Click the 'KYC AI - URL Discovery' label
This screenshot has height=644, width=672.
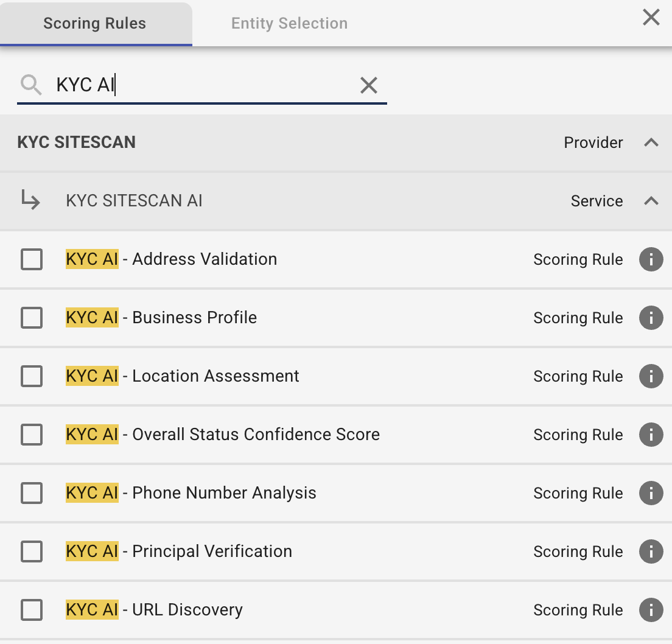154,609
